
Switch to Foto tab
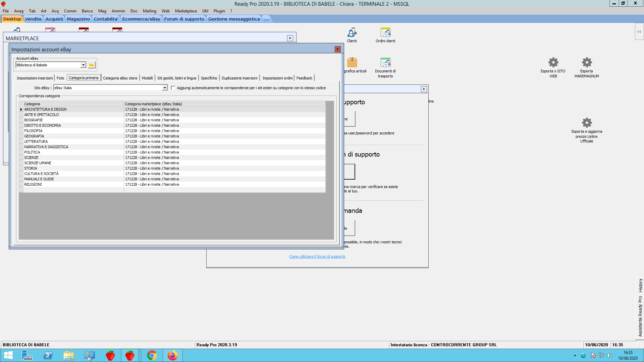tap(60, 78)
